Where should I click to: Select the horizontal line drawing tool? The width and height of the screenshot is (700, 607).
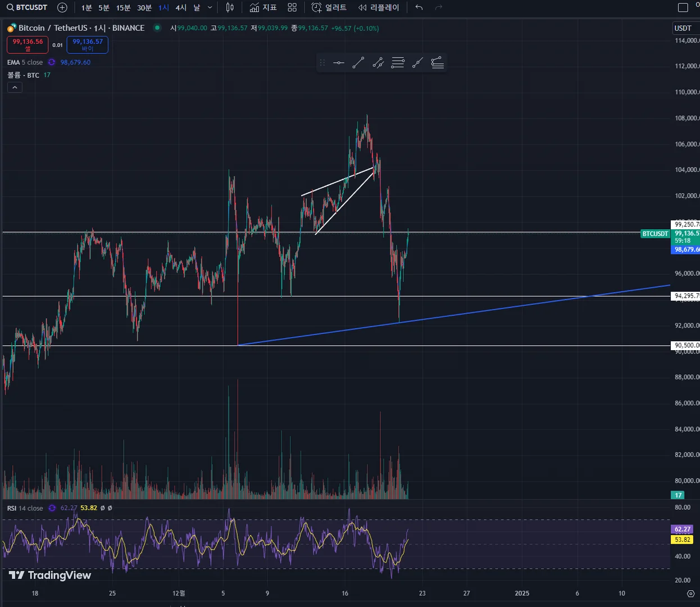[339, 63]
